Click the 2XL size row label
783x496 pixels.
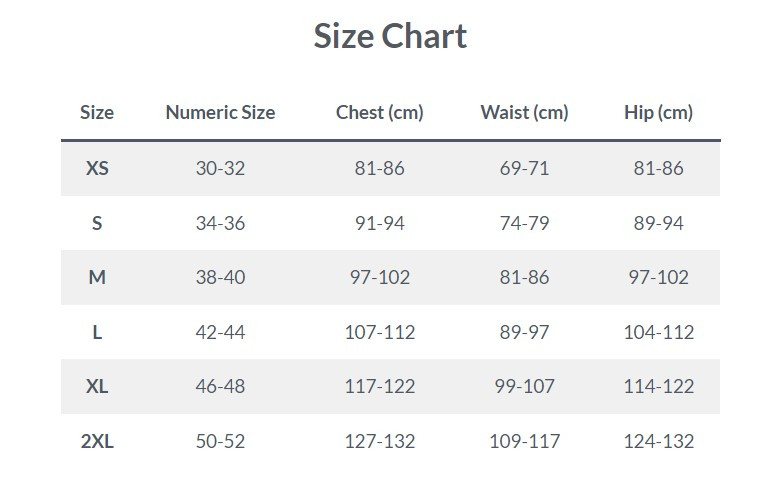tap(97, 441)
